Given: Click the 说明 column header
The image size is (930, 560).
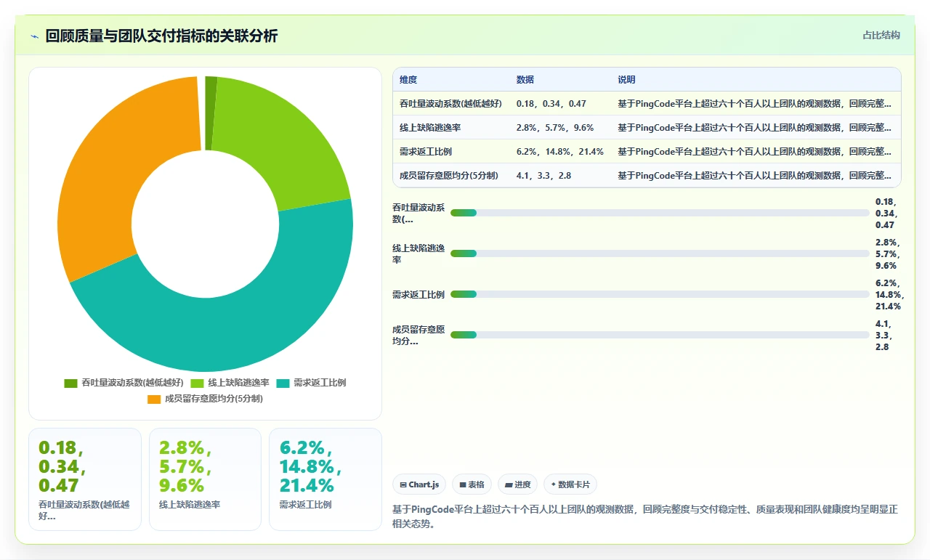Looking at the screenshot, I should (627, 80).
